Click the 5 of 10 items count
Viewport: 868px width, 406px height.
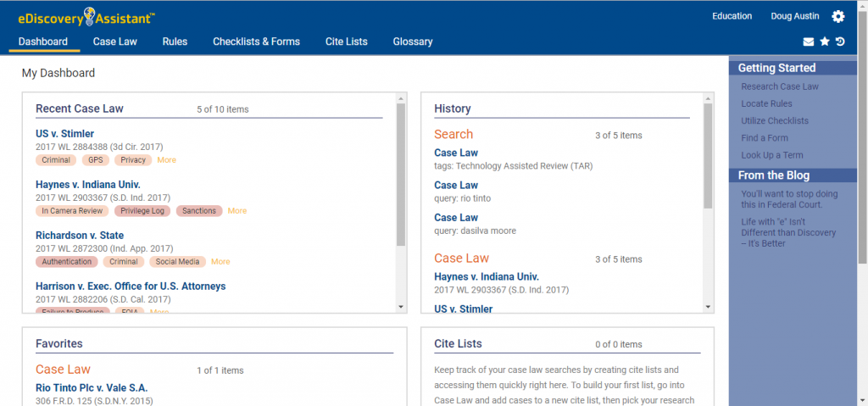[x=223, y=109]
